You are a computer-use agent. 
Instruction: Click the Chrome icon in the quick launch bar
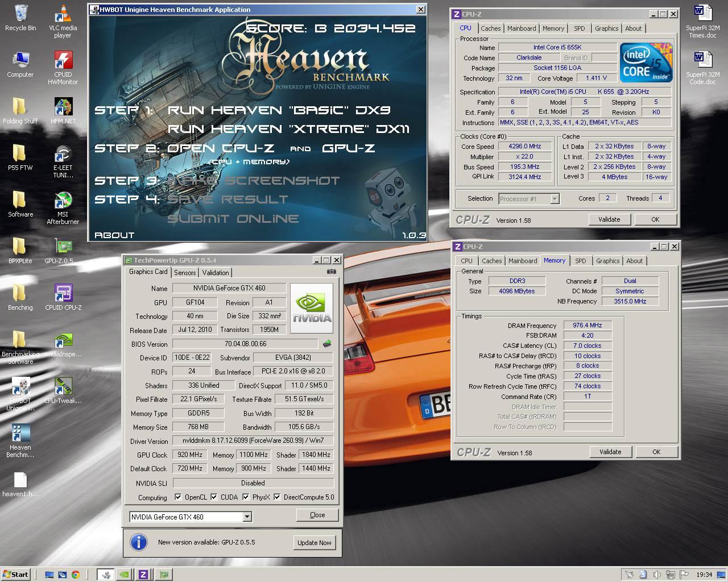(x=75, y=575)
